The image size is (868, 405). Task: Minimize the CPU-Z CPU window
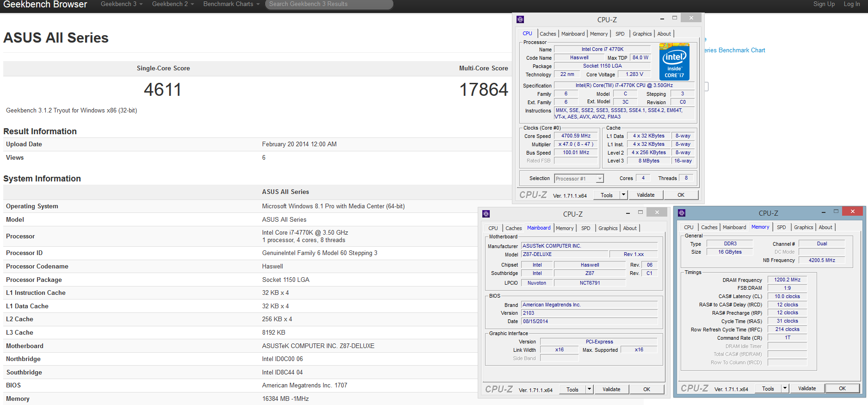point(662,19)
